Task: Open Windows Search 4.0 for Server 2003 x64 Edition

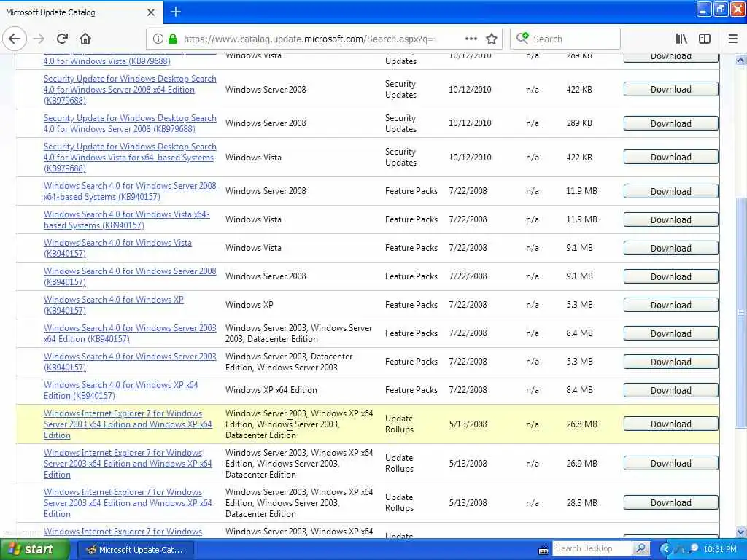Action: click(x=130, y=333)
